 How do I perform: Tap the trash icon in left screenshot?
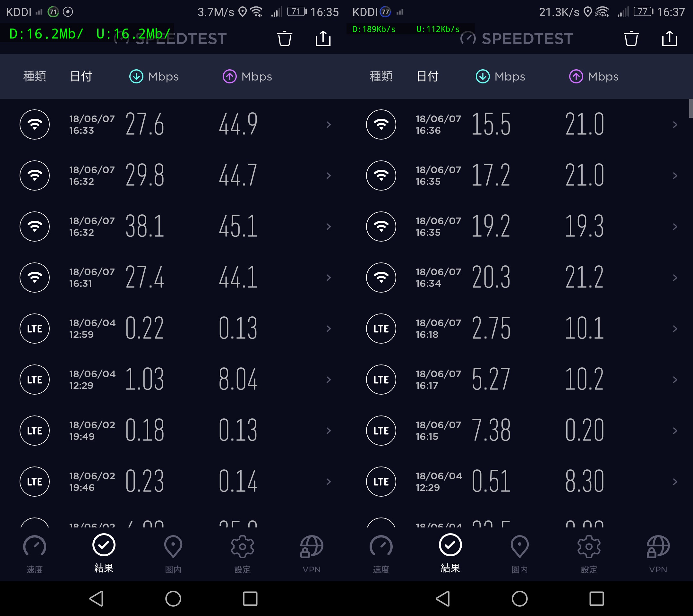coord(285,38)
